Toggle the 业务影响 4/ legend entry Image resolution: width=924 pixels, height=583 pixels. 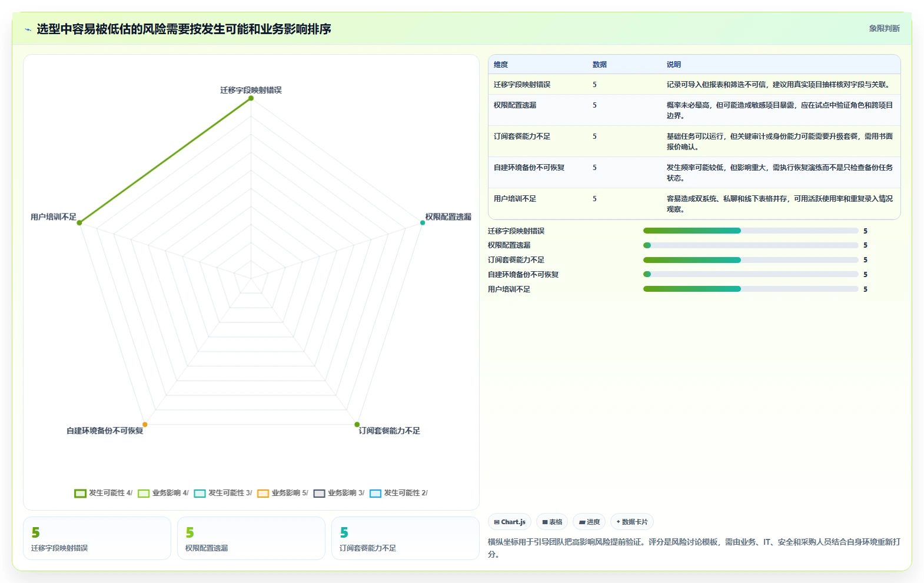coord(164,493)
